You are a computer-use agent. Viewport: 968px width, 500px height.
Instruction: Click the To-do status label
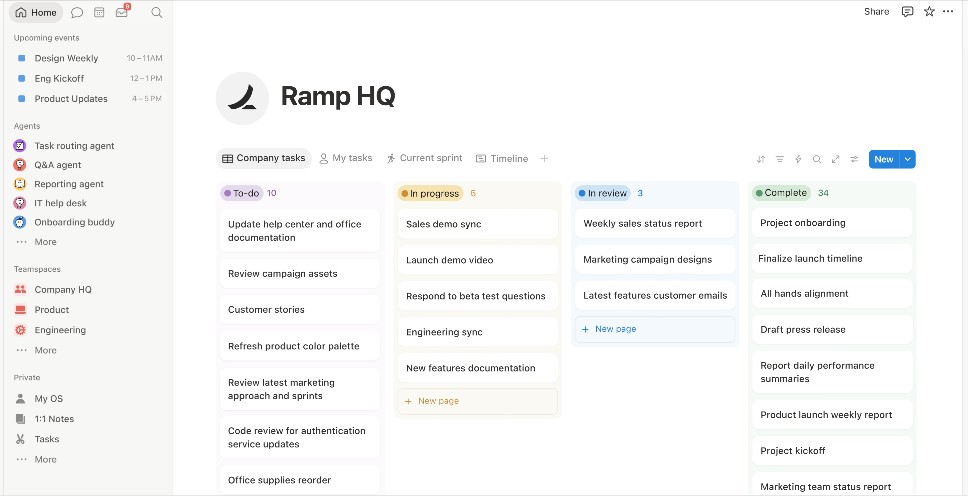242,193
